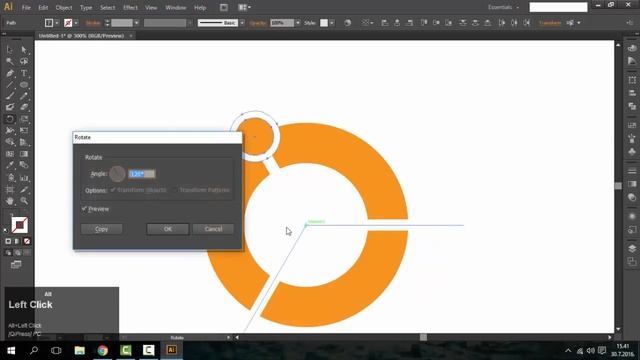This screenshot has width=640, height=360.
Task: Select the Lasso tool
Action: (24, 62)
